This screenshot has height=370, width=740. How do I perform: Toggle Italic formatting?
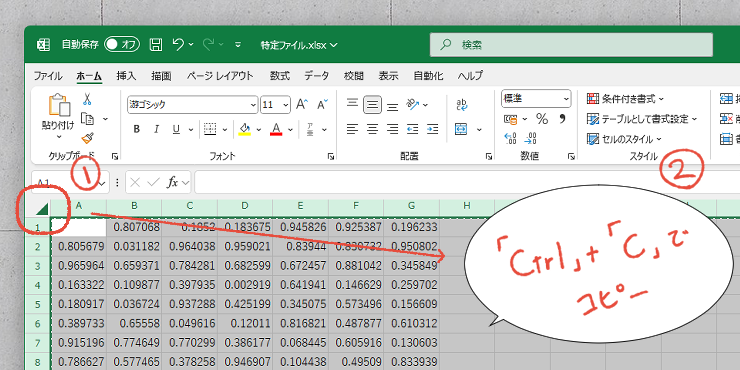click(x=157, y=129)
